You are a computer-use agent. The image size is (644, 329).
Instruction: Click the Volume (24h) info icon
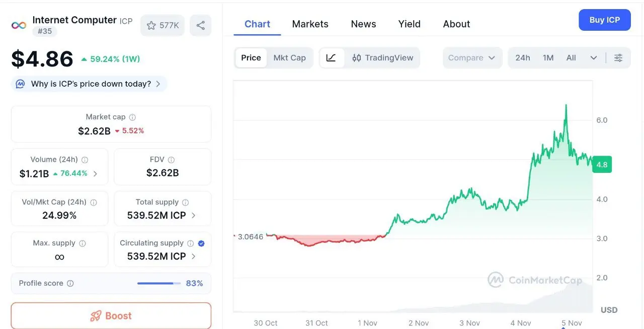click(x=85, y=160)
